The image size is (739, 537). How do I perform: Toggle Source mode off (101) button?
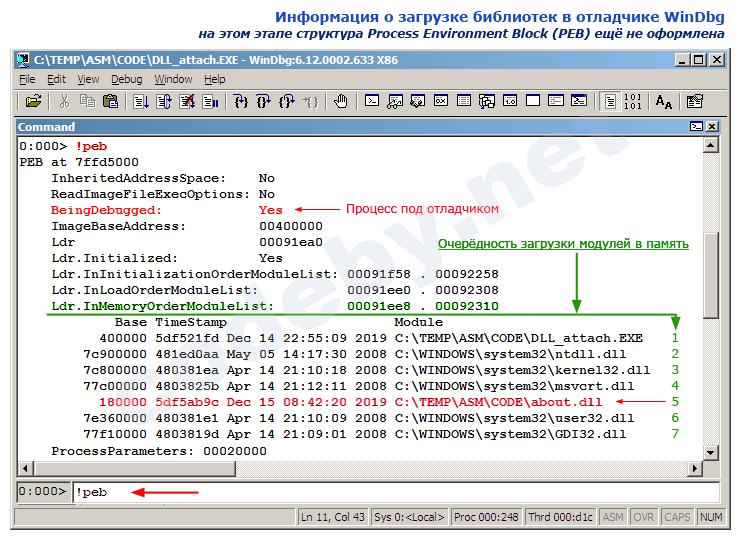click(632, 101)
